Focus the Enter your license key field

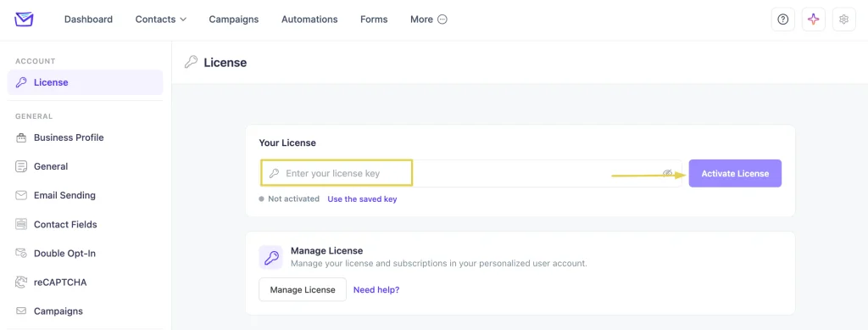coord(470,173)
